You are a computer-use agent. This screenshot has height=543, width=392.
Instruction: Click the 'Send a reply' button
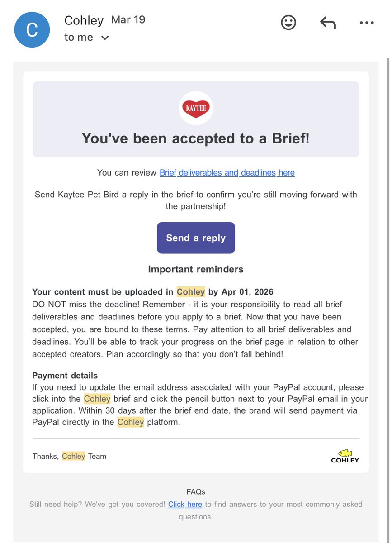[196, 238]
